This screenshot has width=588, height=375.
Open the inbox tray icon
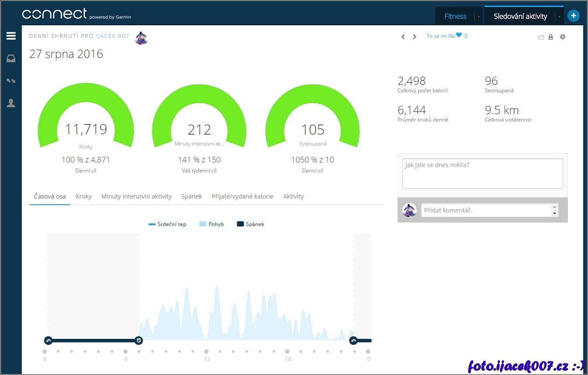point(11,59)
